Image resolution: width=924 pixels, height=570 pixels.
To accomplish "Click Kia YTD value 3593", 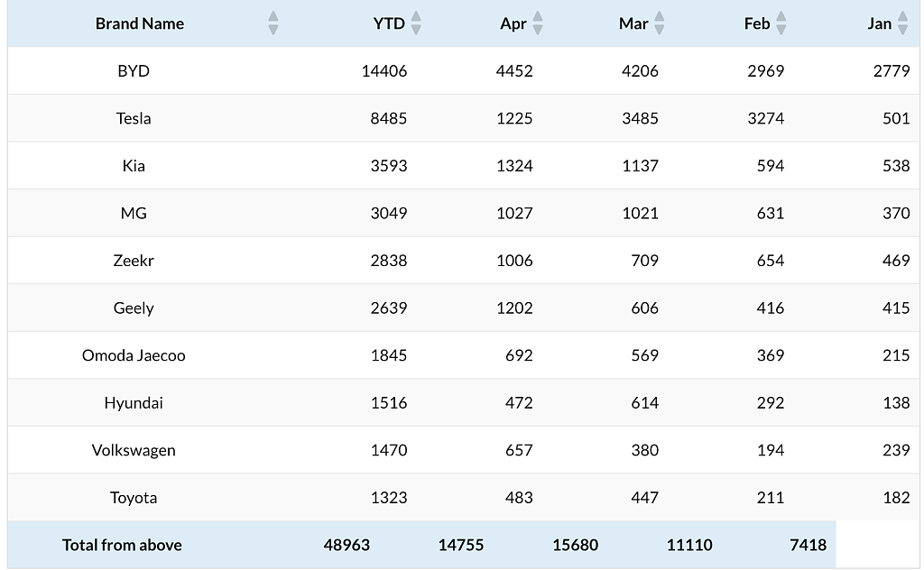I will (x=389, y=165).
